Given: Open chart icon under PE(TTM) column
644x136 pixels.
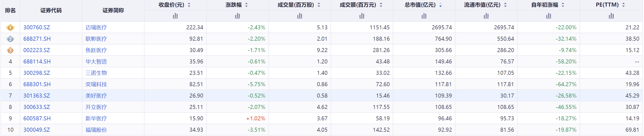Looking at the screenshot, I should point(611,16).
